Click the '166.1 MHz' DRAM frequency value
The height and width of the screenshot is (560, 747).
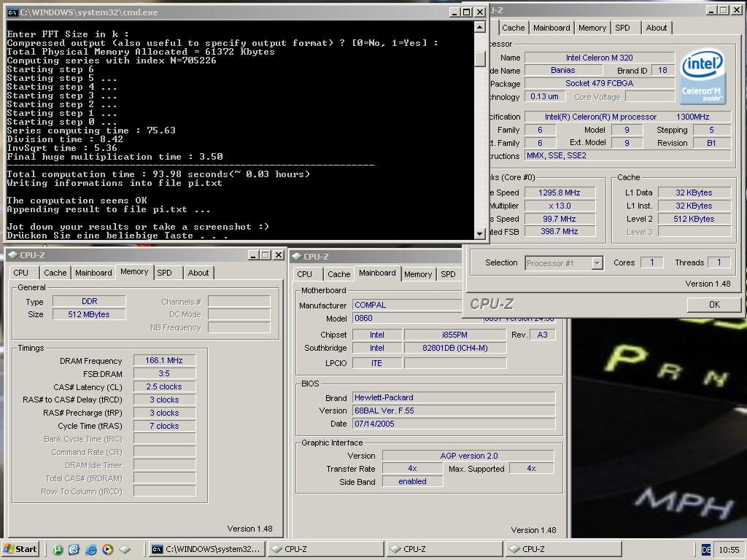(164, 360)
